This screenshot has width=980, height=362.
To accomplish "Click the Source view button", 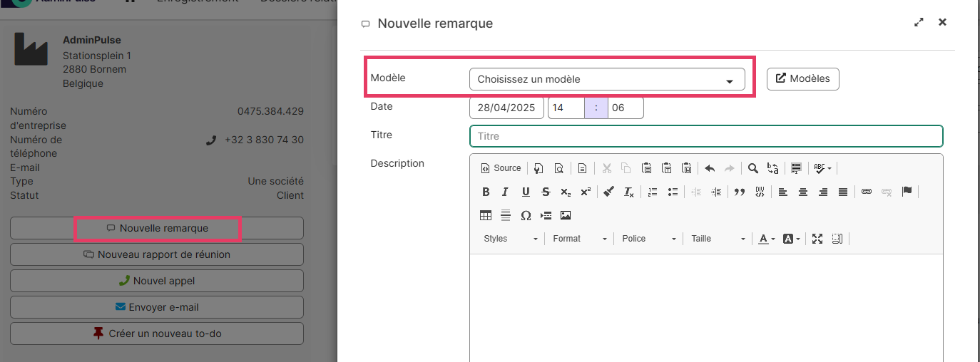I will pos(501,168).
